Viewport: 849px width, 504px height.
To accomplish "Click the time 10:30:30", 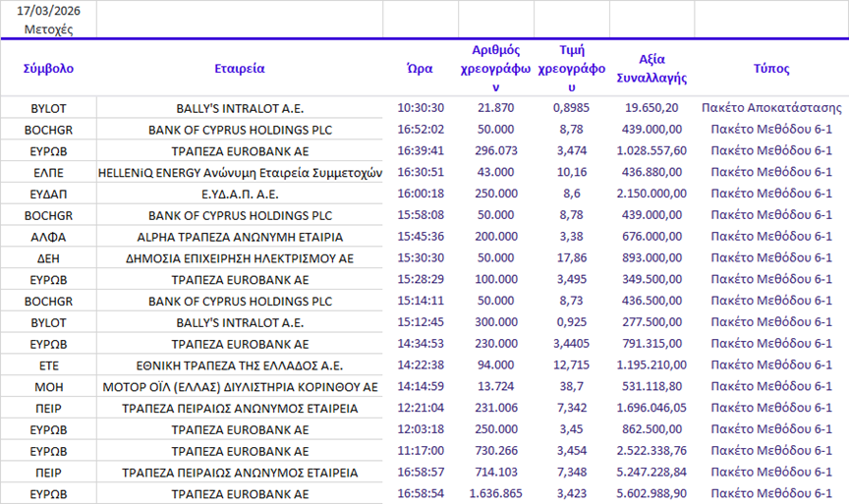I will (x=421, y=108).
